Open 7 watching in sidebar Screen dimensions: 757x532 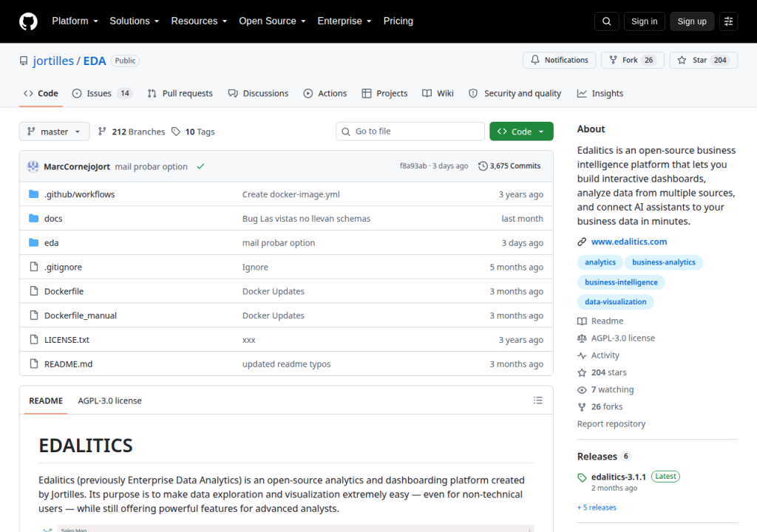(605, 389)
